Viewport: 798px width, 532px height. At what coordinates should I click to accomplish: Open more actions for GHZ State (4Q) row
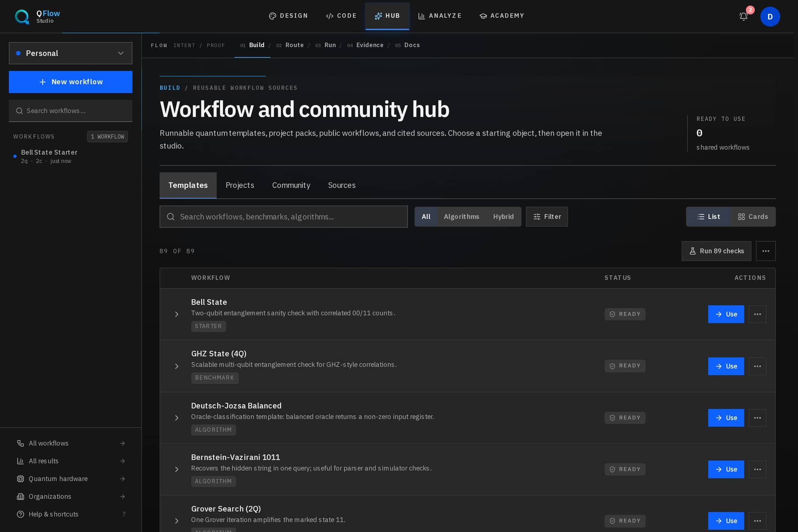click(x=757, y=366)
